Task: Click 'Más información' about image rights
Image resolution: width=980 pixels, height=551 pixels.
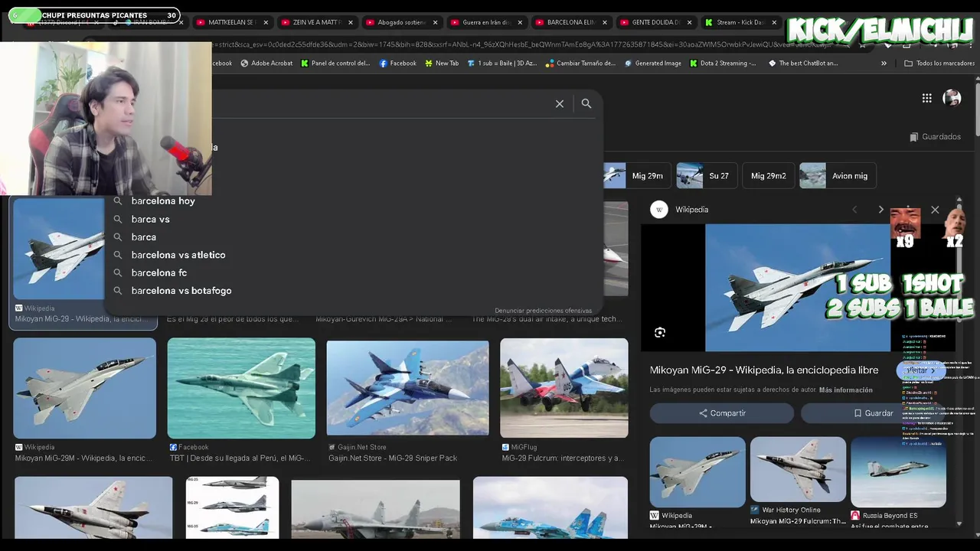Action: [x=846, y=390]
